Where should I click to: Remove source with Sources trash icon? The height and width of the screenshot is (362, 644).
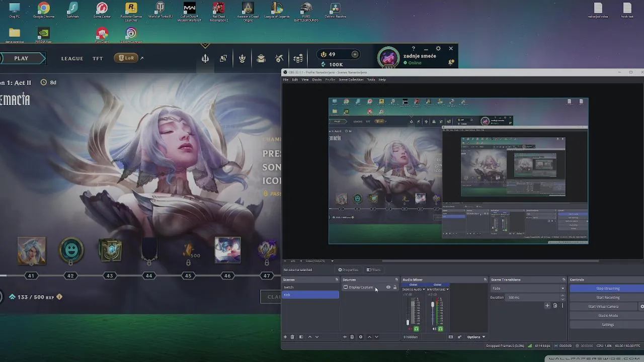pyautogui.click(x=352, y=337)
